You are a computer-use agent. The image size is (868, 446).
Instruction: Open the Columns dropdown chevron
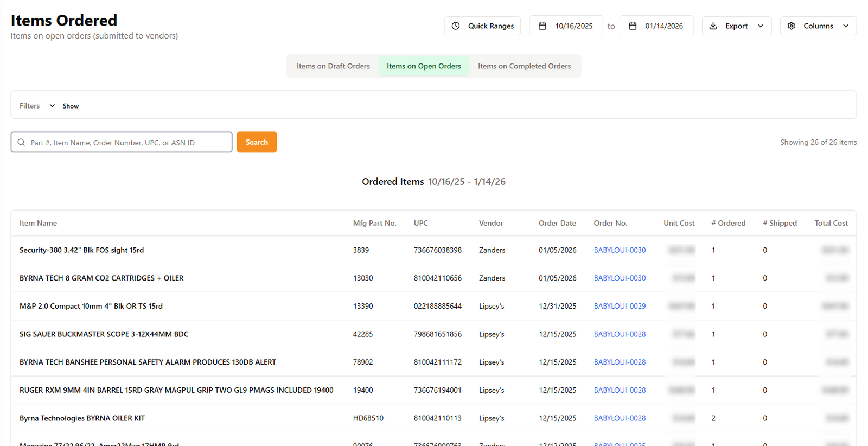(846, 26)
